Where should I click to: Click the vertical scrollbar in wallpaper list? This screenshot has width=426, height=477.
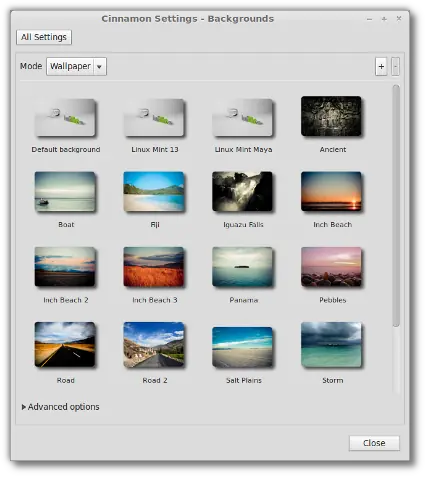click(396, 206)
